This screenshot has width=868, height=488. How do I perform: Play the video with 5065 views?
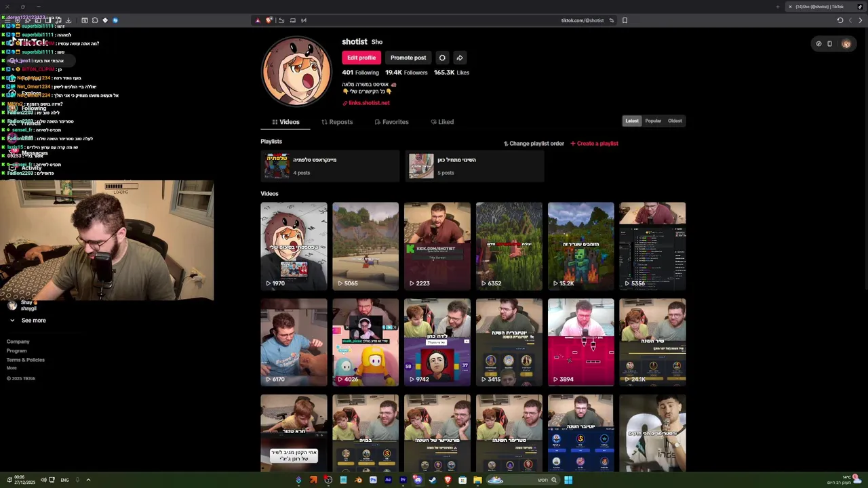tap(366, 246)
